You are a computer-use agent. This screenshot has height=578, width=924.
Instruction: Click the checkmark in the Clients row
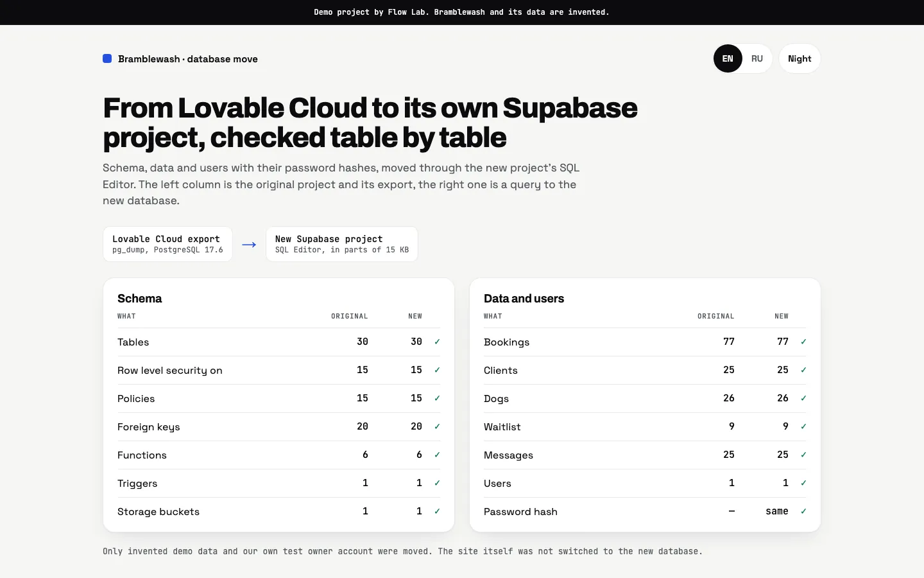tap(803, 370)
